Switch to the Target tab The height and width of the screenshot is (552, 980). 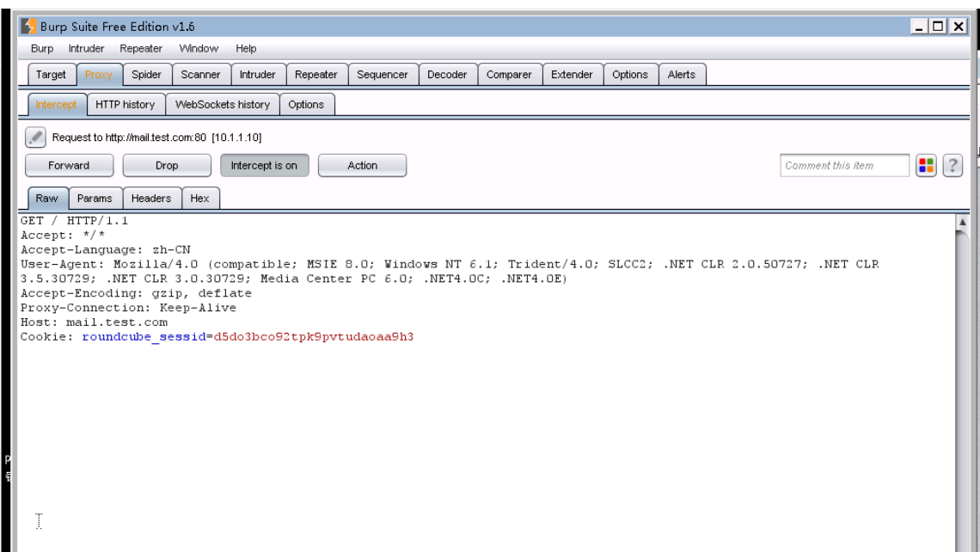pyautogui.click(x=51, y=75)
